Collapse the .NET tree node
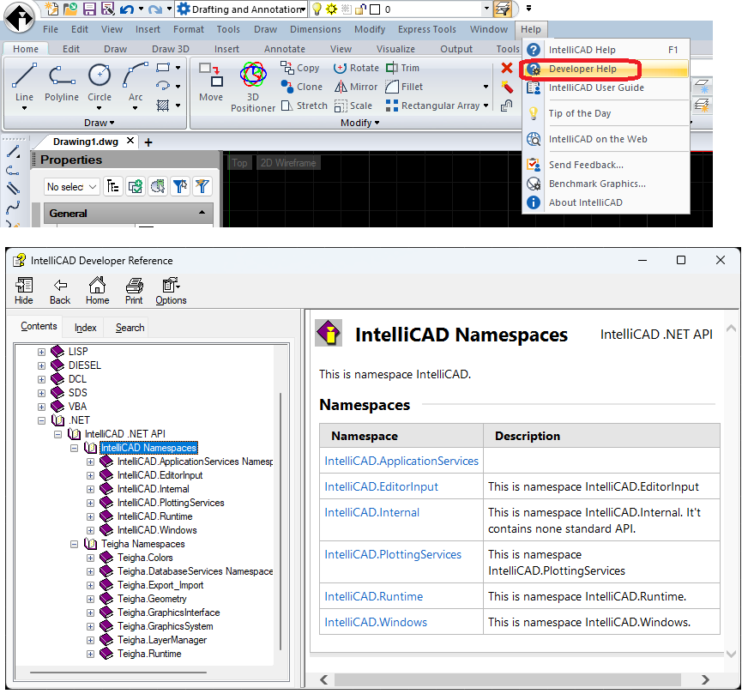Viewport: 748px width, 700px height. tap(41, 421)
